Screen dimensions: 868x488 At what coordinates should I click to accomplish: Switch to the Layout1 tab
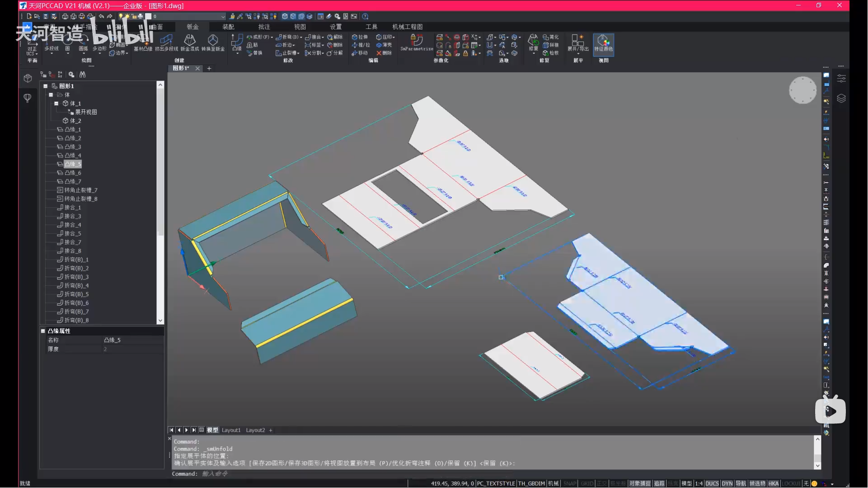(x=231, y=430)
